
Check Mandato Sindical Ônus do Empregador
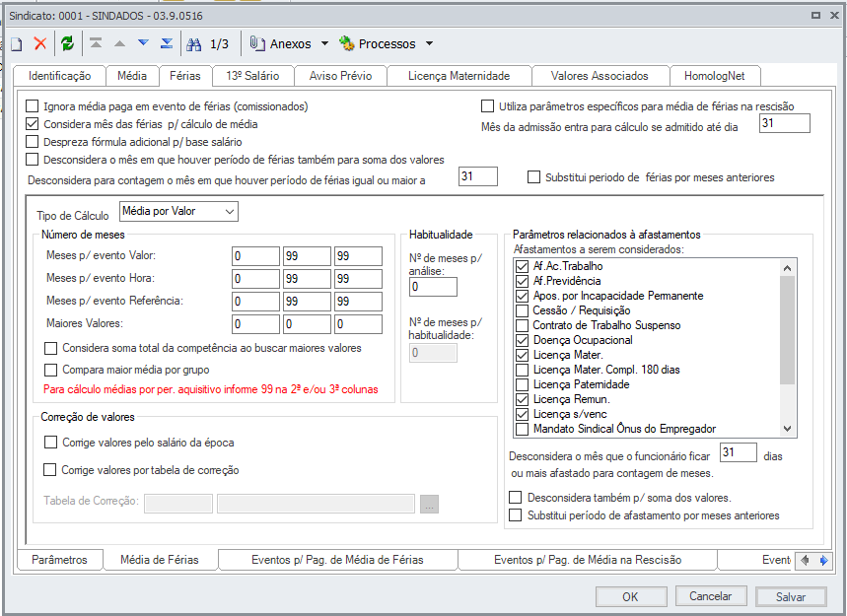click(522, 429)
